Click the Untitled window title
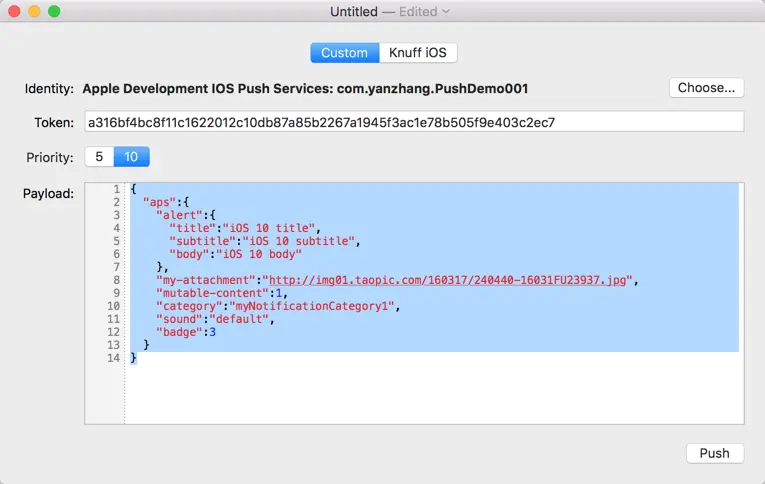This screenshot has width=765, height=484. tap(354, 11)
